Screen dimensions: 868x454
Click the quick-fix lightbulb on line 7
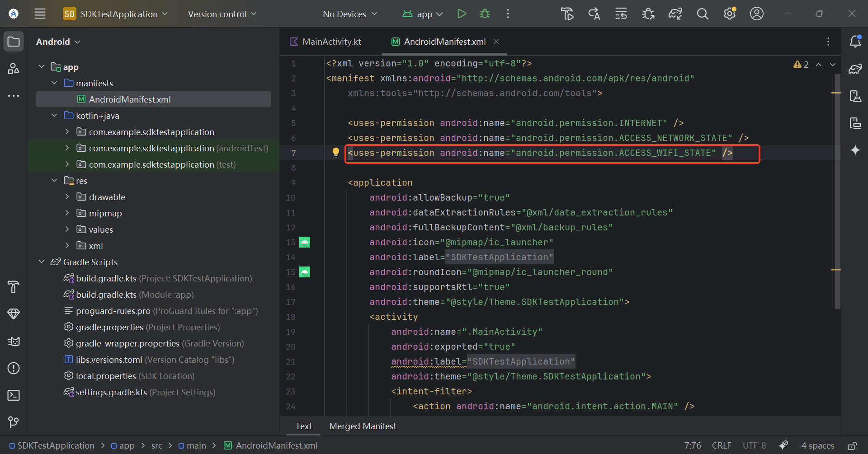336,152
